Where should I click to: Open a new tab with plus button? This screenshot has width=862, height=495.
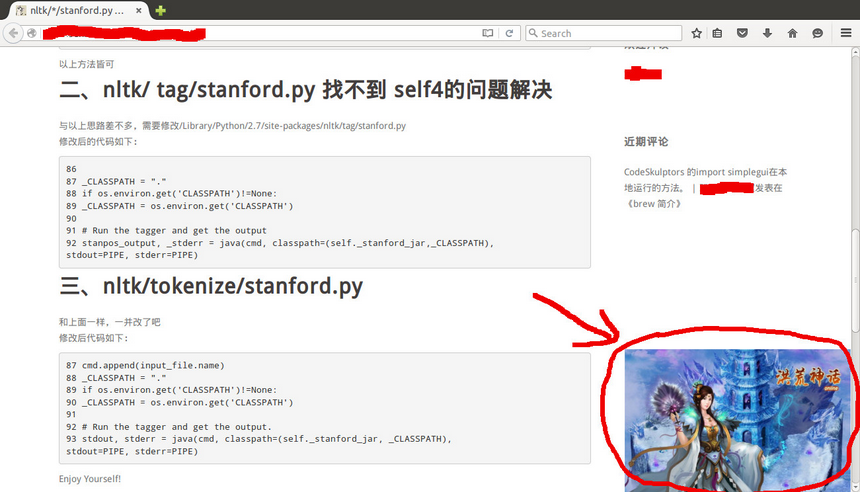point(161,10)
